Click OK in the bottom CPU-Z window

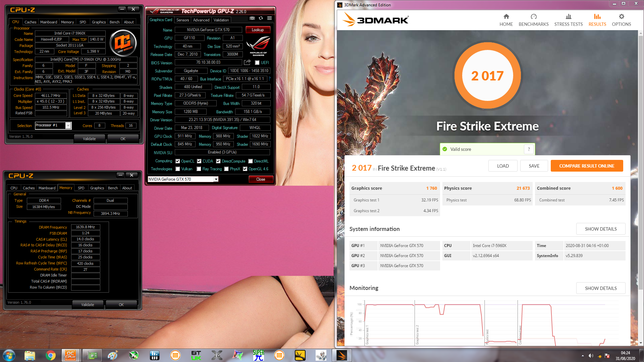pyautogui.click(x=121, y=305)
